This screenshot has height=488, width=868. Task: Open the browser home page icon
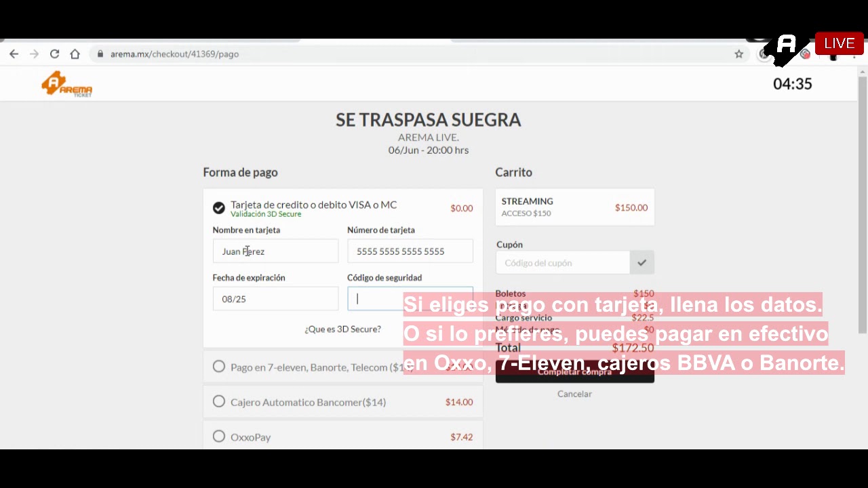[x=75, y=54]
